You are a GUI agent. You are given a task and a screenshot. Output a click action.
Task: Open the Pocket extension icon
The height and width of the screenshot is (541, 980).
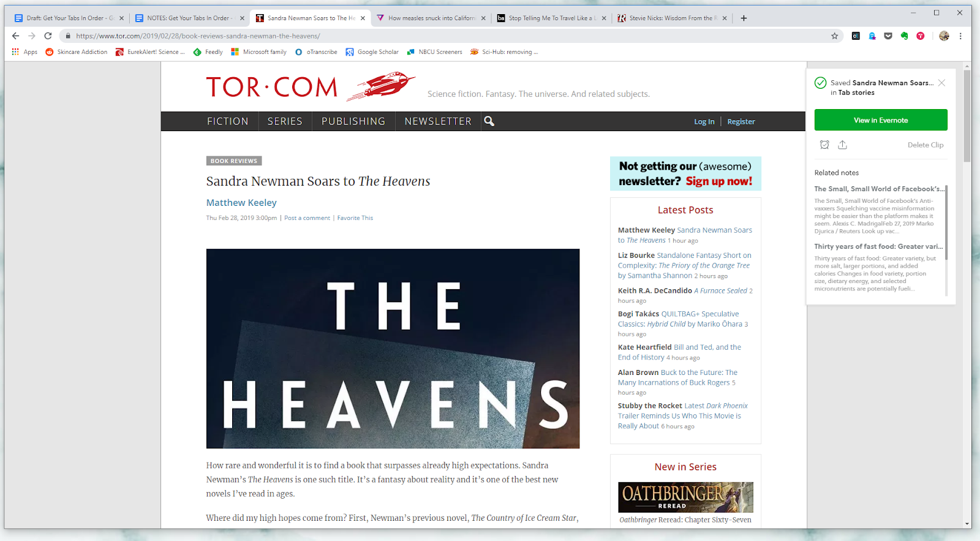point(888,36)
